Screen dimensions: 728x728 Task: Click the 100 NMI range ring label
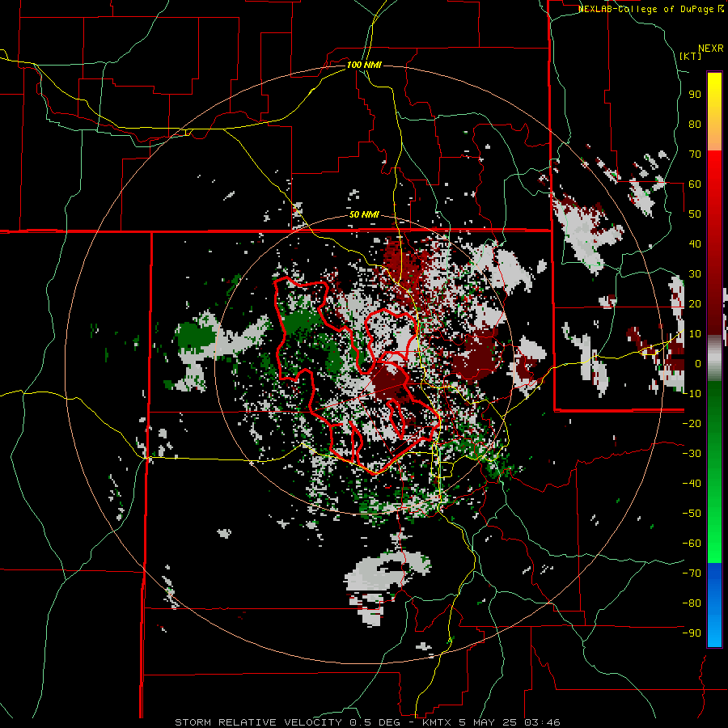tap(364, 65)
